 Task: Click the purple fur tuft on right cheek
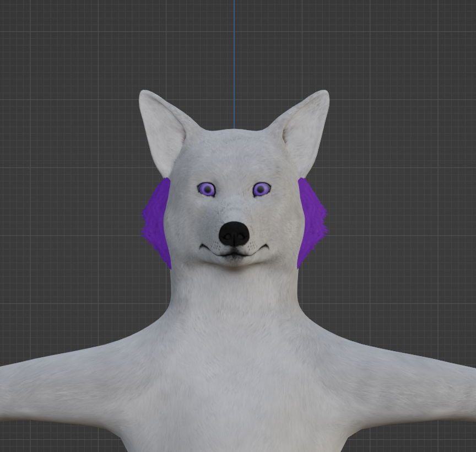[312, 223]
